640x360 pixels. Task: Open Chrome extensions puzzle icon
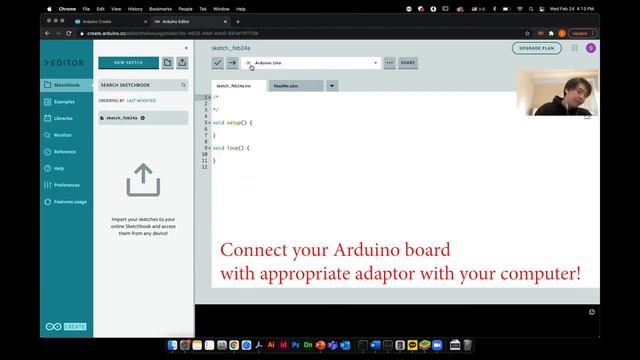551,33
